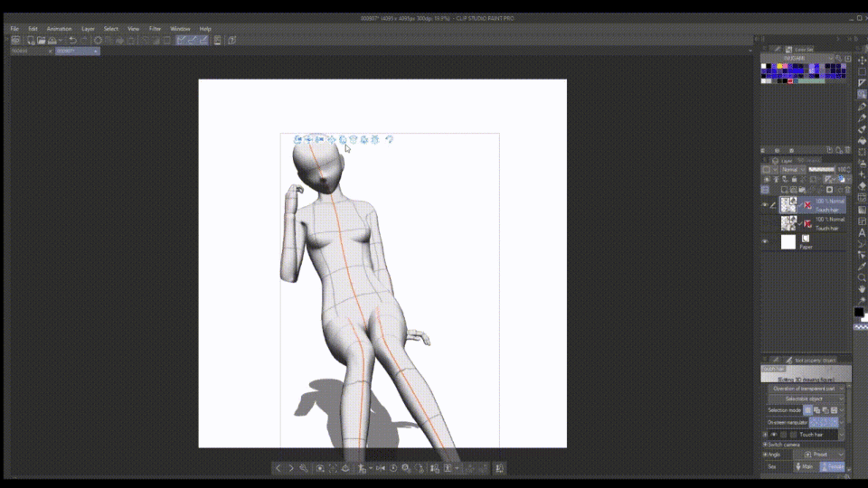Screen dimensions: 868x488
Task: Select the Male sex option
Action: [805, 467]
